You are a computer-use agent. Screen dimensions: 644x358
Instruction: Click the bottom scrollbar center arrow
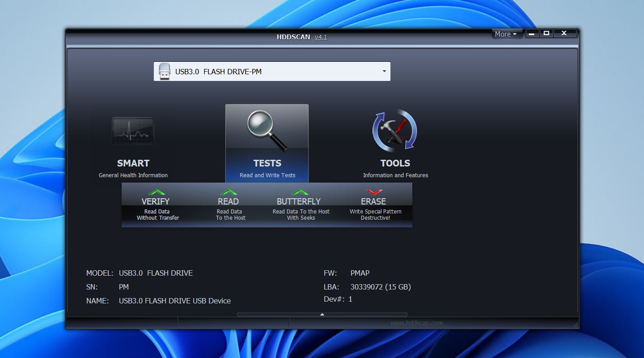(x=322, y=315)
